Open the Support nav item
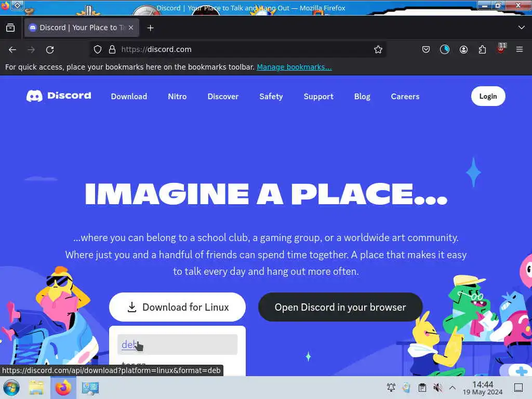 (318, 96)
